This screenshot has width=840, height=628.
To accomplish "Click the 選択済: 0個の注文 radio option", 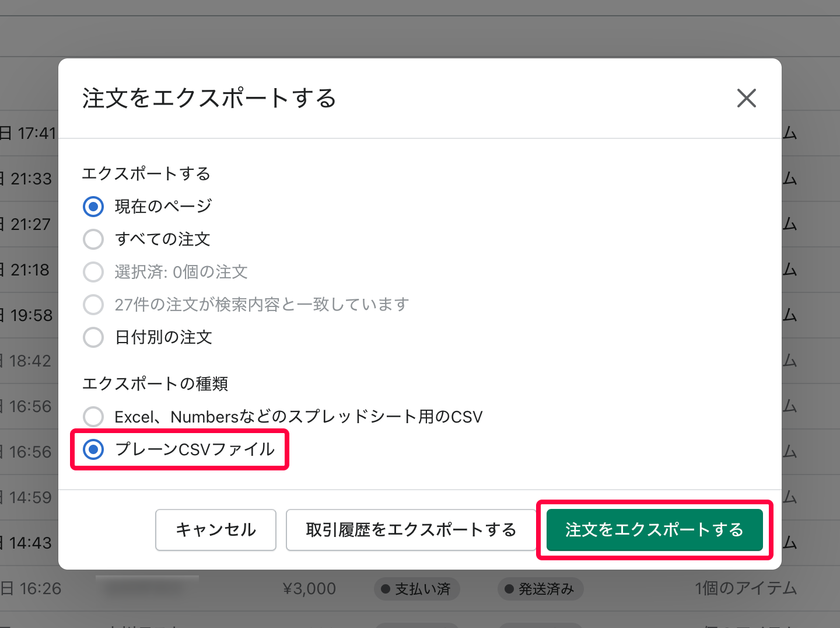I will pos(93,272).
